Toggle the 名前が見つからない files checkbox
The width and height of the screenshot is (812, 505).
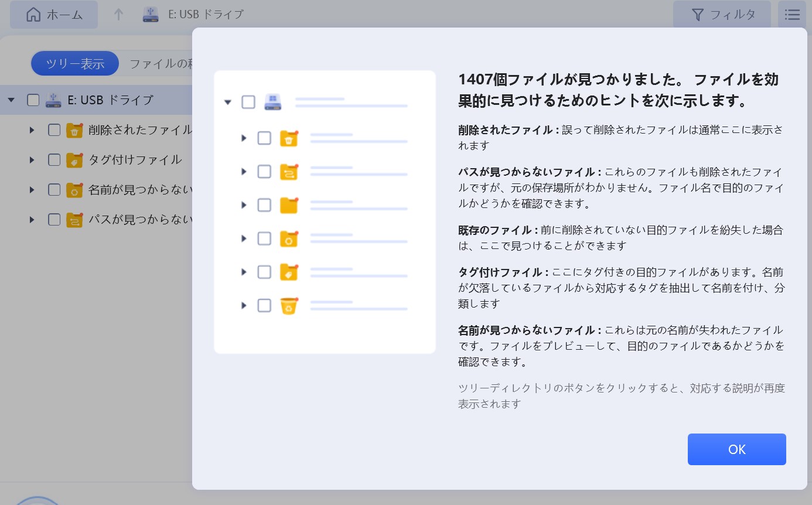point(54,190)
